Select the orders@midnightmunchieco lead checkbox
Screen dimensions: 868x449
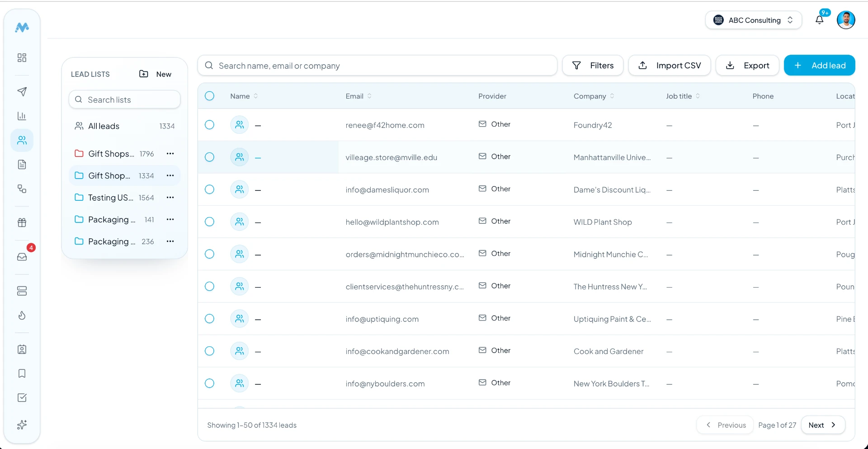209,254
